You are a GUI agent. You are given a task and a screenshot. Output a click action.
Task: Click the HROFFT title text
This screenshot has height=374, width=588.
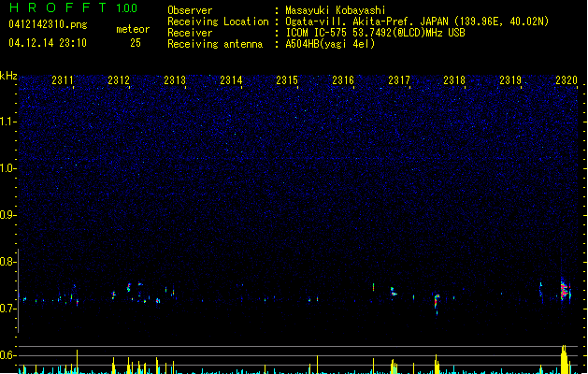tap(57, 7)
